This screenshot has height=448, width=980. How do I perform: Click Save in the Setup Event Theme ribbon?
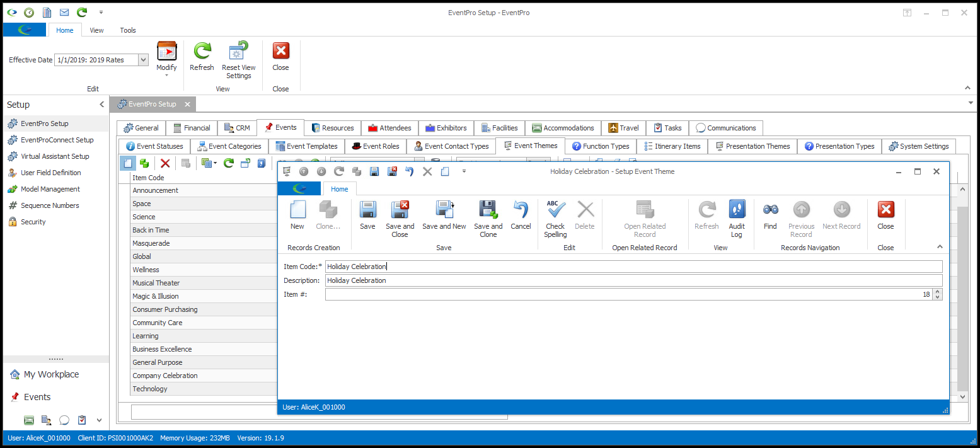pyautogui.click(x=367, y=215)
